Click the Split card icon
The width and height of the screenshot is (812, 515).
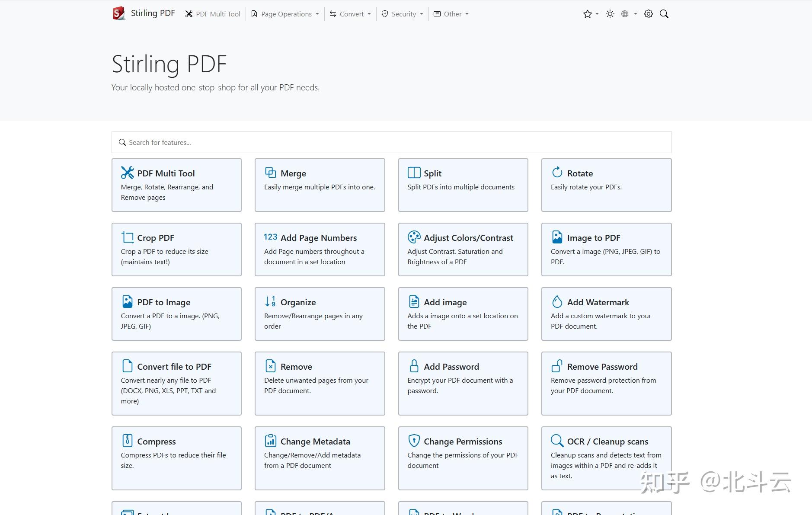414,173
